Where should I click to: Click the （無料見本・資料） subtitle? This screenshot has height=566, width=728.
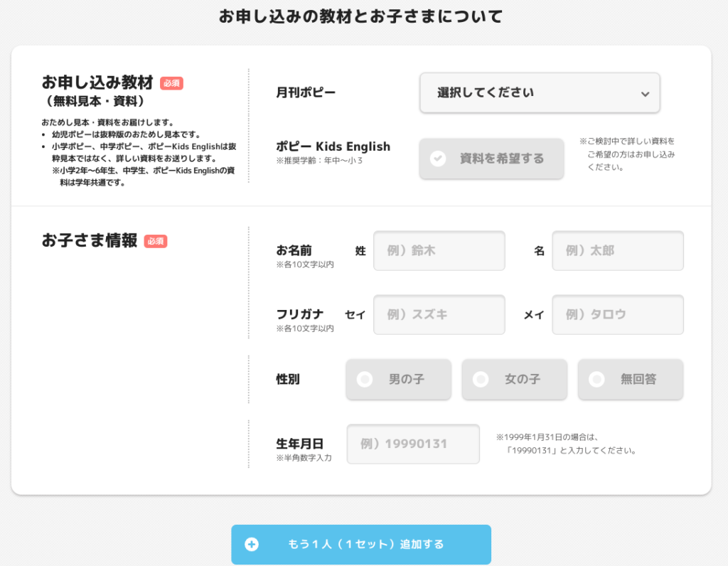[x=95, y=101]
